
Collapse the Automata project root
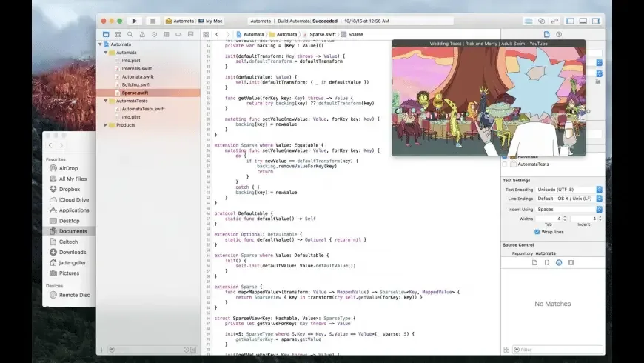[100, 44]
